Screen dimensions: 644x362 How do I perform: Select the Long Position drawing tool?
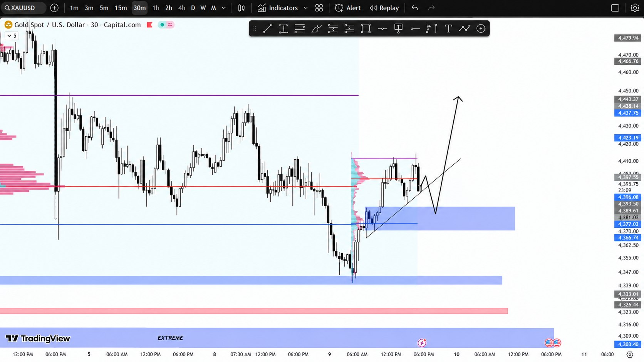(333, 28)
